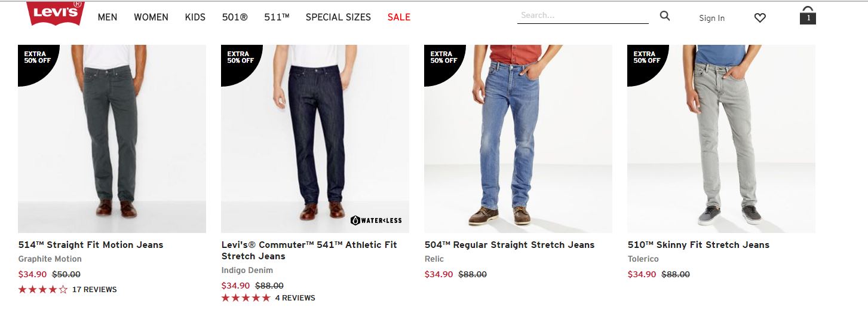
Task: Click the Levi's logo home icon
Action: point(56,13)
